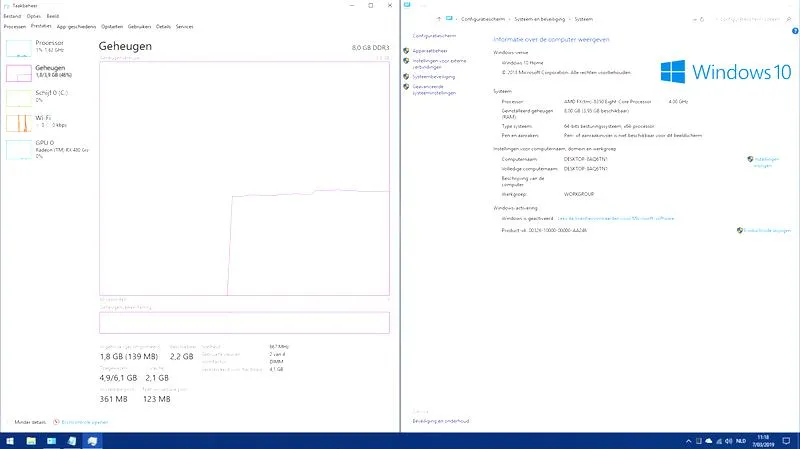
Task: Open the Opties menu in Taakbeheer
Action: (34, 16)
